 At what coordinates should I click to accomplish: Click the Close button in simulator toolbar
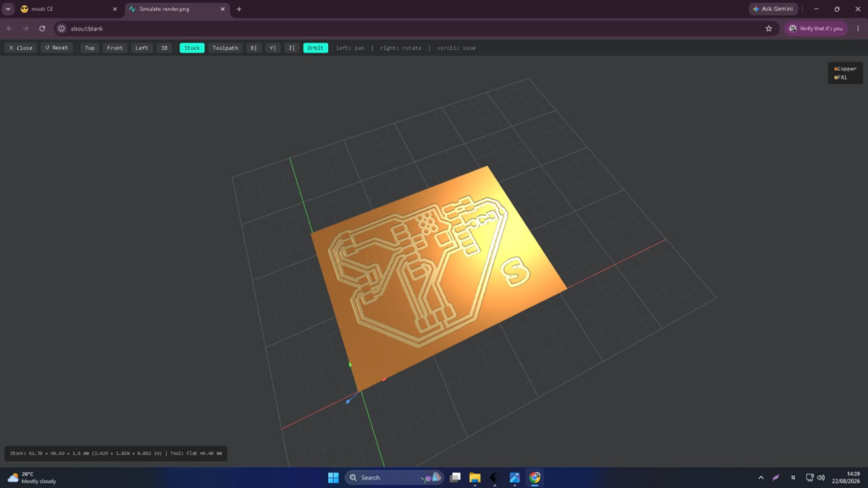click(x=20, y=48)
